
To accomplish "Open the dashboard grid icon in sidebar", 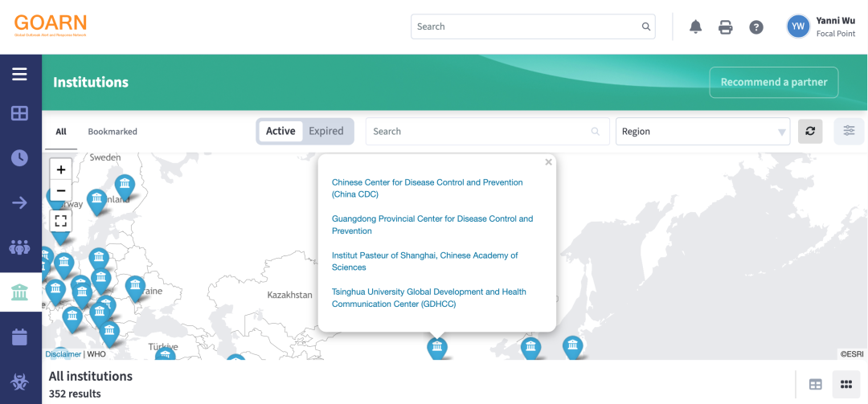I will [x=19, y=113].
